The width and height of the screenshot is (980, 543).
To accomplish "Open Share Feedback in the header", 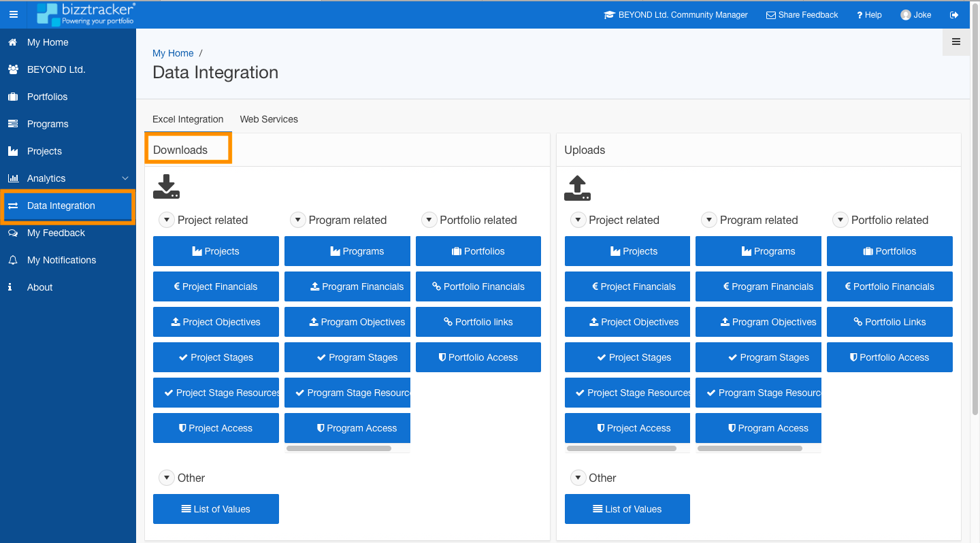I will (802, 15).
